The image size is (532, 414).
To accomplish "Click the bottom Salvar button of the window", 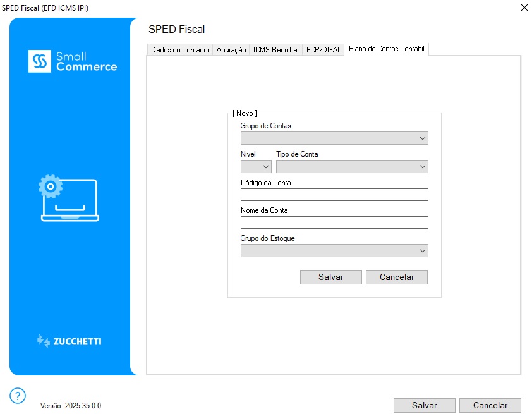I will coord(424,406).
